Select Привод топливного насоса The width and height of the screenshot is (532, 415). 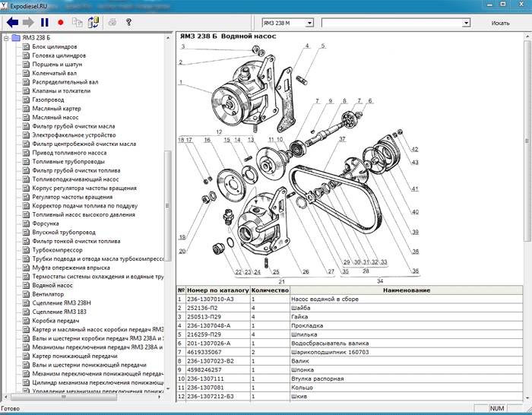[69, 153]
